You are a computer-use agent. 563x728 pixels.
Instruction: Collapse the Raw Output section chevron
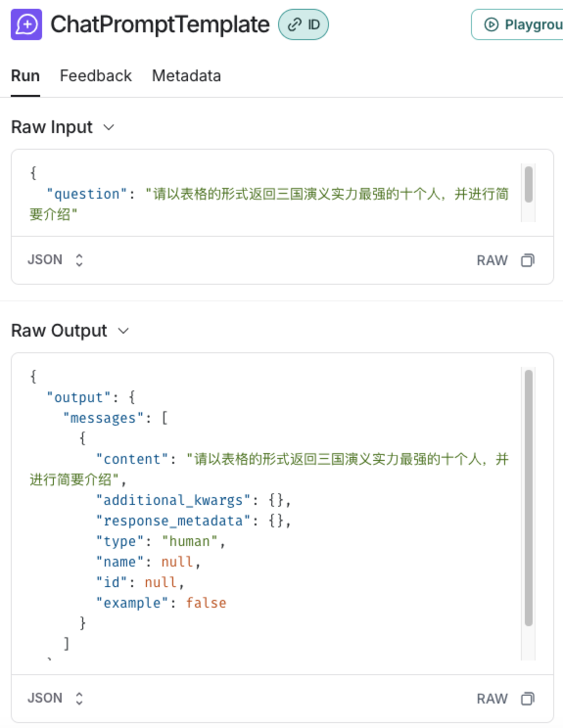pyautogui.click(x=123, y=331)
